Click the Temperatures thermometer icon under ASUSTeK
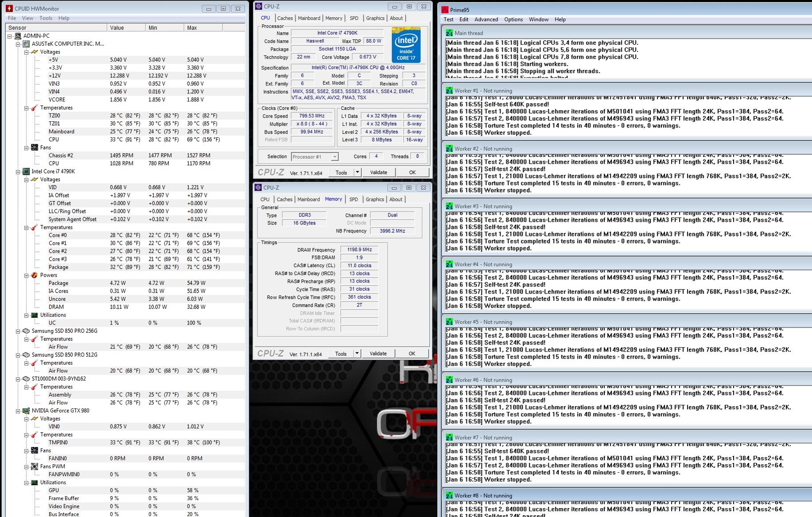 coord(34,108)
